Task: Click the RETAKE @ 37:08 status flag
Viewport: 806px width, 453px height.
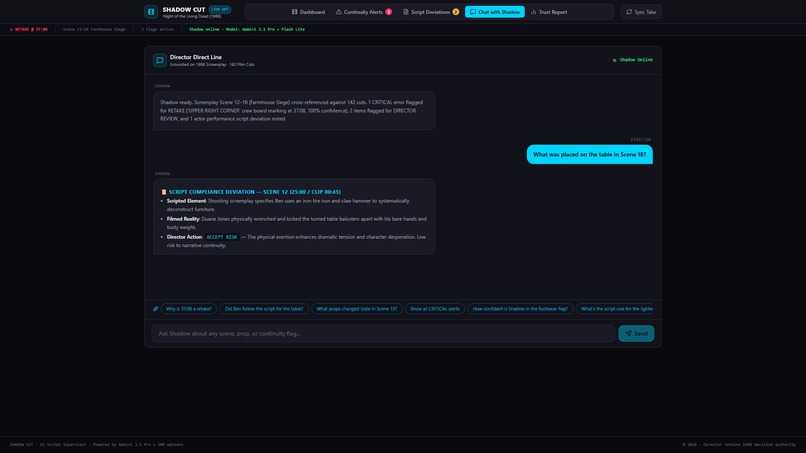Action: pos(29,29)
